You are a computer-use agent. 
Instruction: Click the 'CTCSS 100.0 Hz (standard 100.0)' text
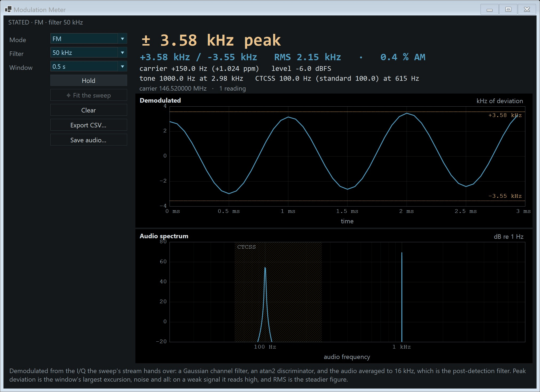pyautogui.click(x=317, y=78)
